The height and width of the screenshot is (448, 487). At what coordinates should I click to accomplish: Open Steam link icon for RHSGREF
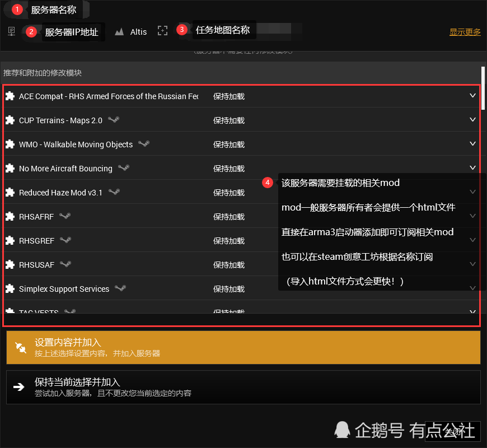pos(65,240)
